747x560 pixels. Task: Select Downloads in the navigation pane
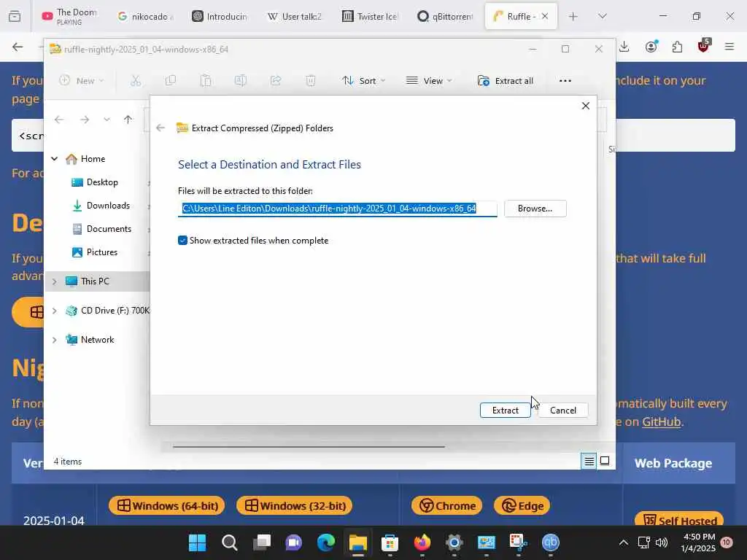(108, 206)
